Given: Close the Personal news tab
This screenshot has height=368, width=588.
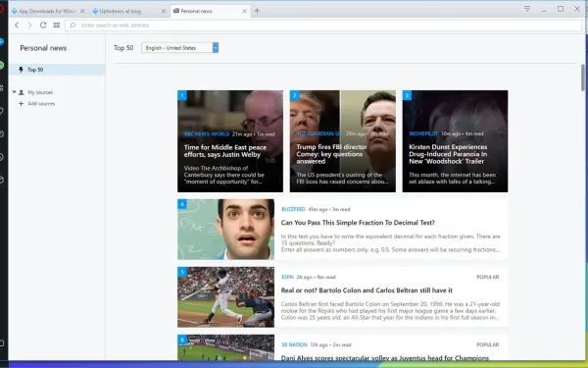Looking at the screenshot, I should (x=244, y=11).
